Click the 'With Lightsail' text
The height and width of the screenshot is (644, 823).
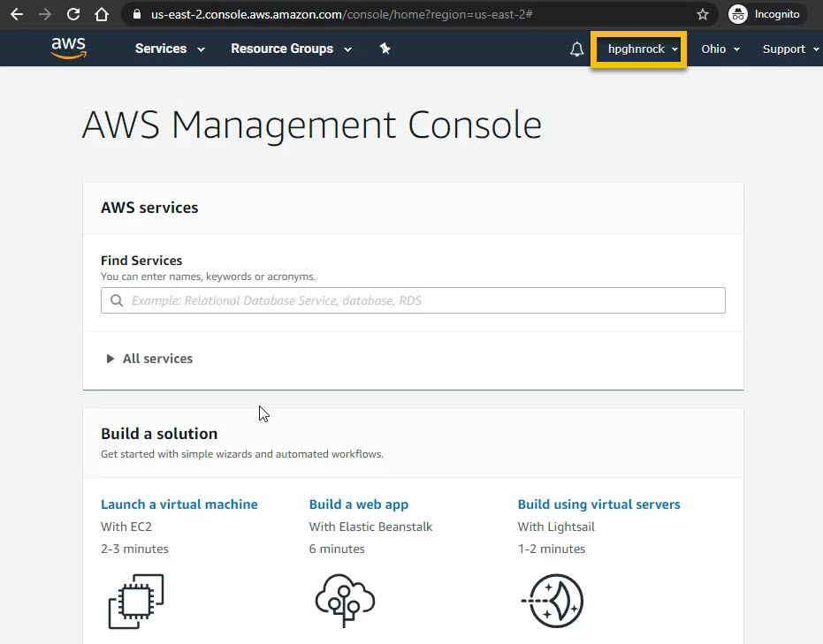click(x=556, y=527)
